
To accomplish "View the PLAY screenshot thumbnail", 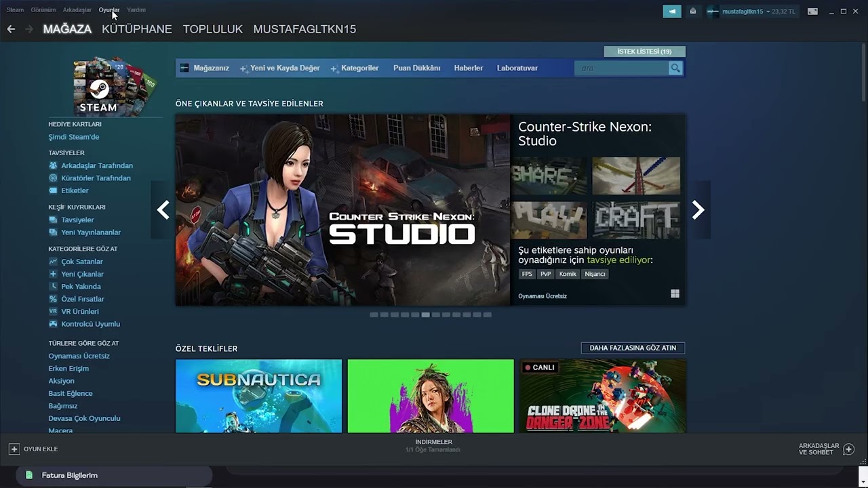I will [549, 220].
